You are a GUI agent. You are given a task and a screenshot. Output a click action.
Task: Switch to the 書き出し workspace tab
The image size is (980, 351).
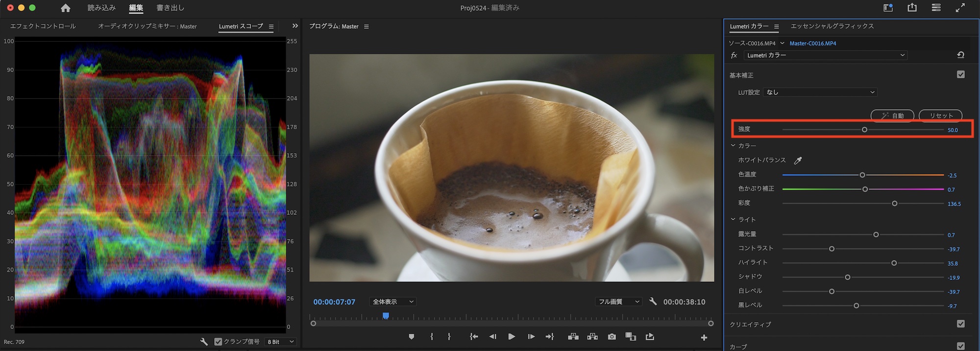pyautogui.click(x=170, y=8)
